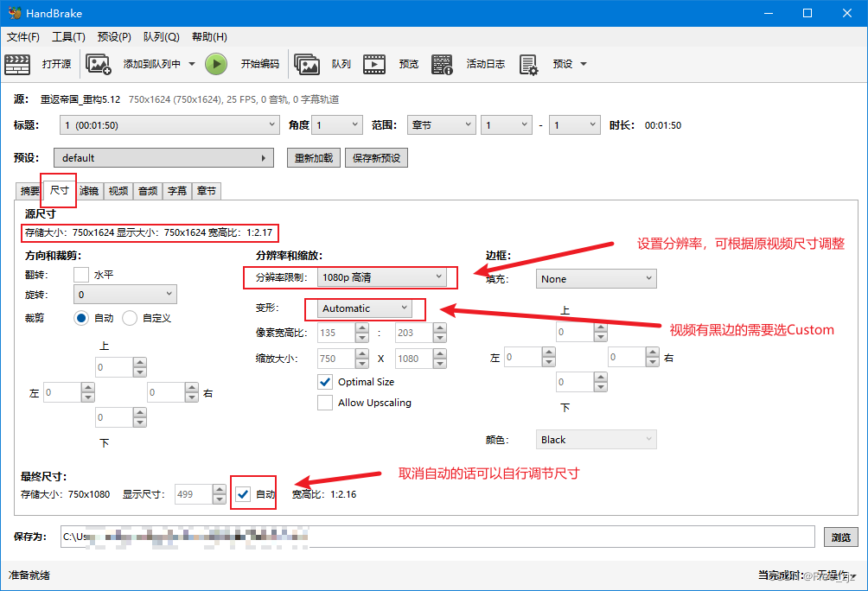Click the 队列 toolbar label
Image resolution: width=868 pixels, height=591 pixels.
(341, 64)
